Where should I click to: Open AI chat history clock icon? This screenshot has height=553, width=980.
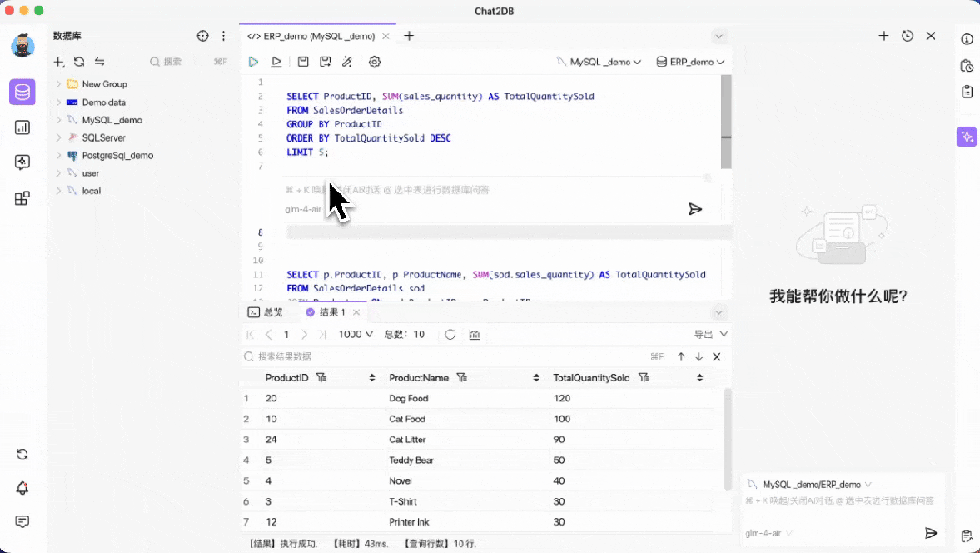pos(906,35)
